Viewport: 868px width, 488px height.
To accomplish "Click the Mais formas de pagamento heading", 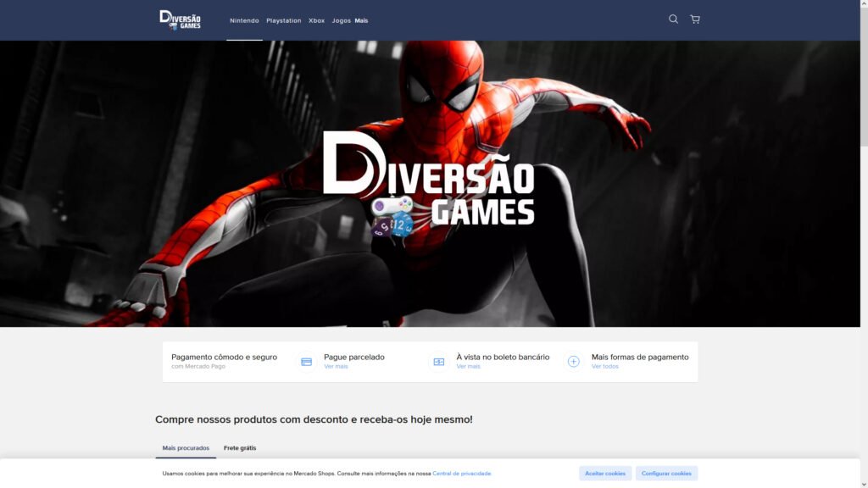I will click(640, 358).
